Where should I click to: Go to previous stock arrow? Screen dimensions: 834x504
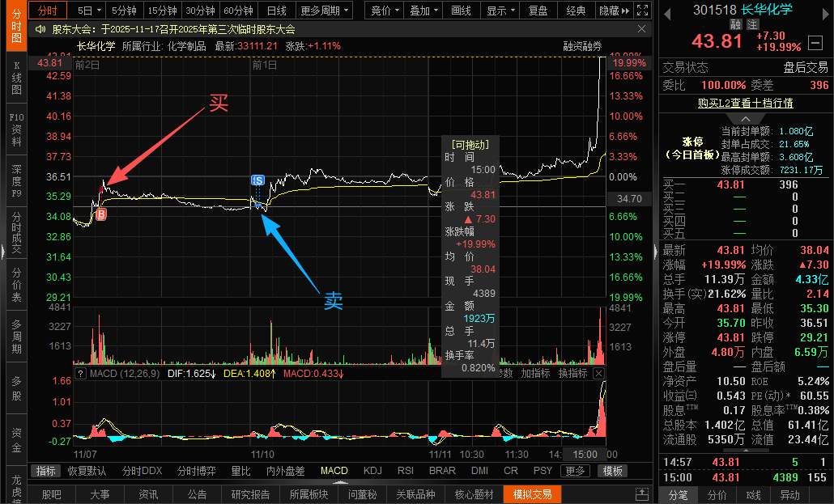pyautogui.click(x=667, y=15)
